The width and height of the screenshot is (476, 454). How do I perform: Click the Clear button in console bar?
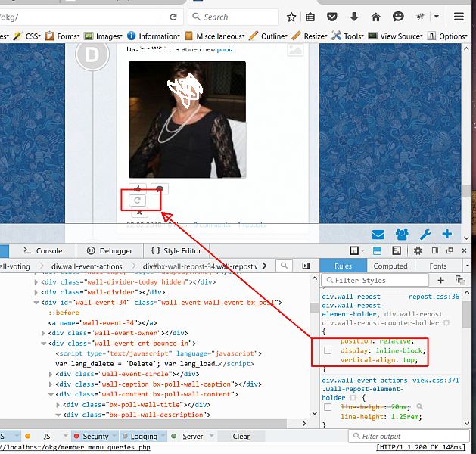point(241,437)
